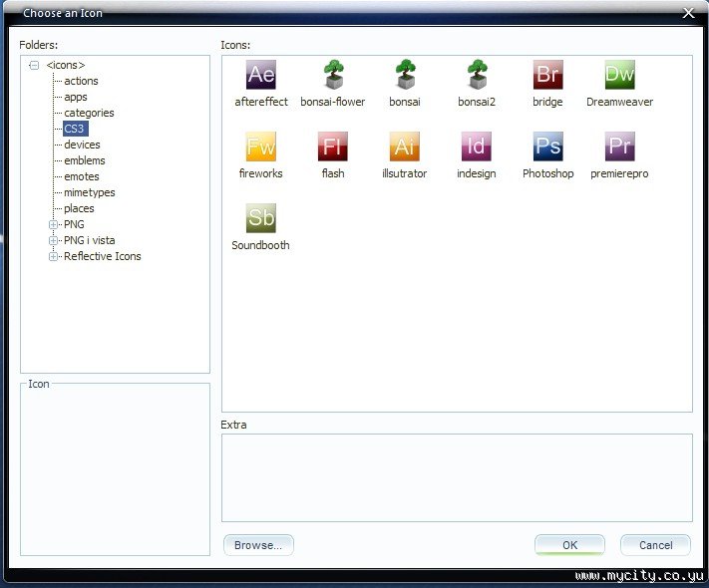Open the apps folder
The width and height of the screenshot is (709, 588).
76,98
